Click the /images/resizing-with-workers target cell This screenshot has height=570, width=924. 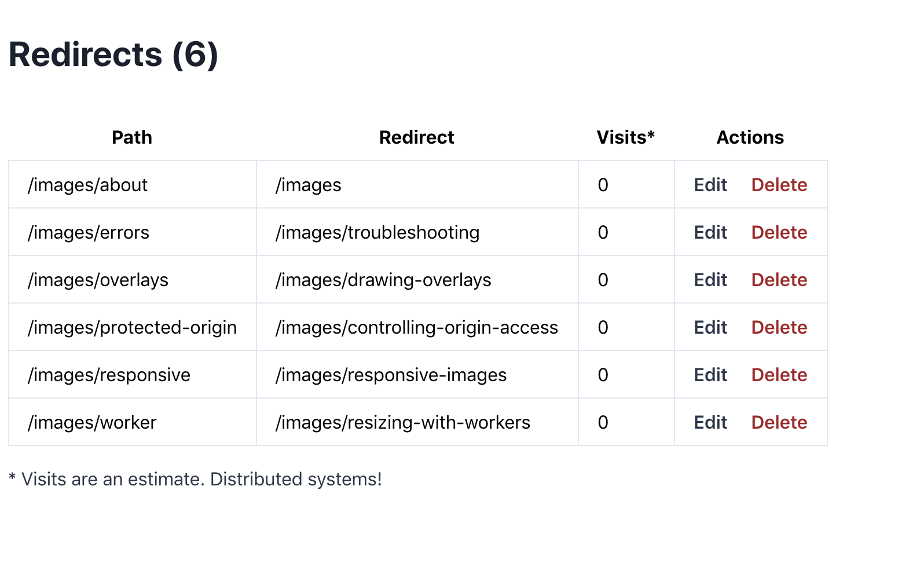(403, 422)
